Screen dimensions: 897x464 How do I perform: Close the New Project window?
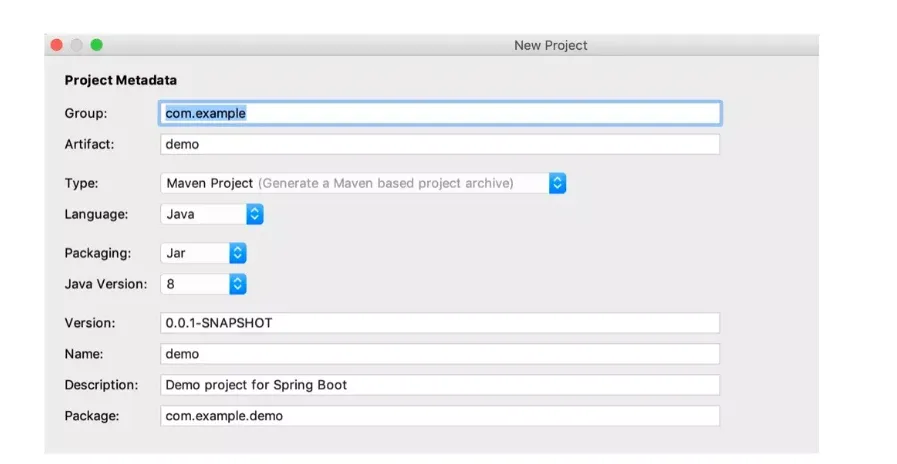[x=57, y=45]
